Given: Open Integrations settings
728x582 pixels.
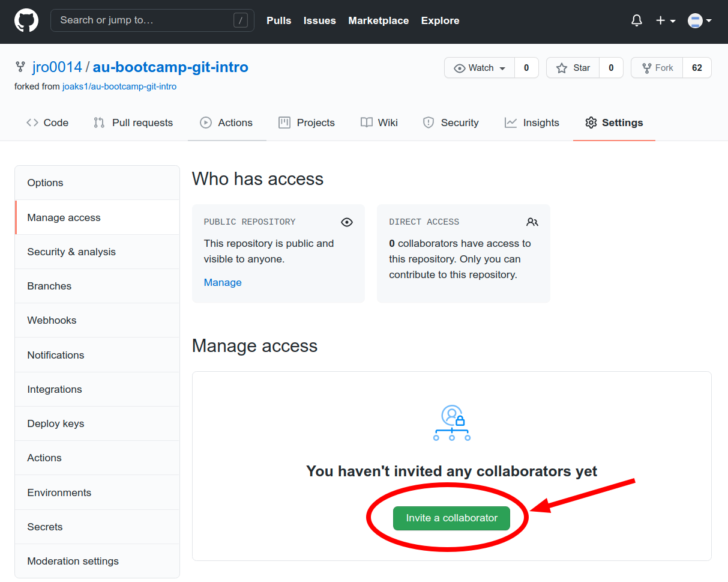Looking at the screenshot, I should (x=97, y=389).
